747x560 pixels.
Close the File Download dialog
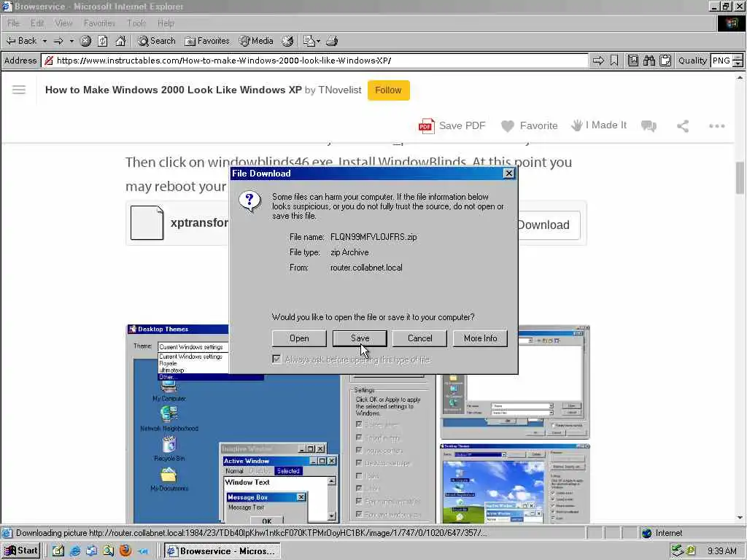pos(508,174)
